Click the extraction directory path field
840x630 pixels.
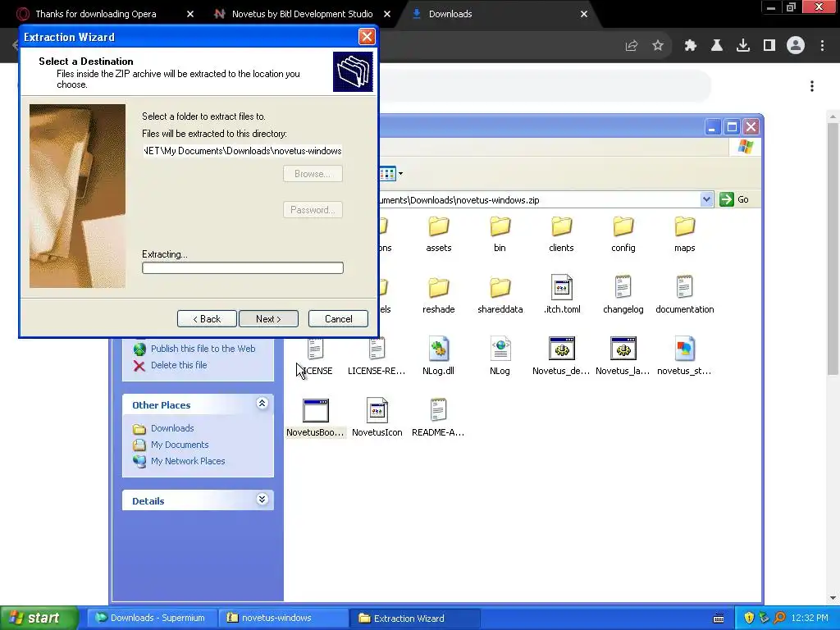242,151
